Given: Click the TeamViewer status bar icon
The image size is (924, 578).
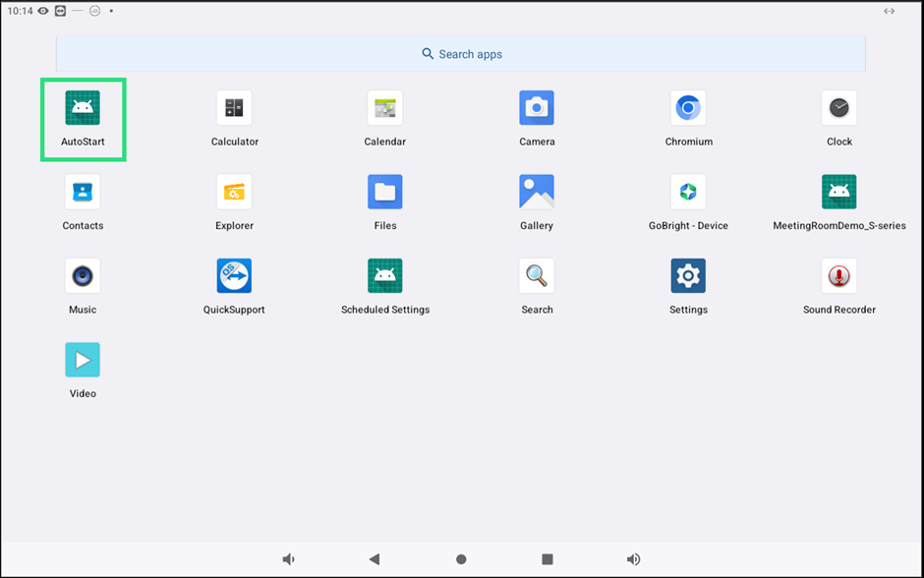Looking at the screenshot, I should coord(60,11).
